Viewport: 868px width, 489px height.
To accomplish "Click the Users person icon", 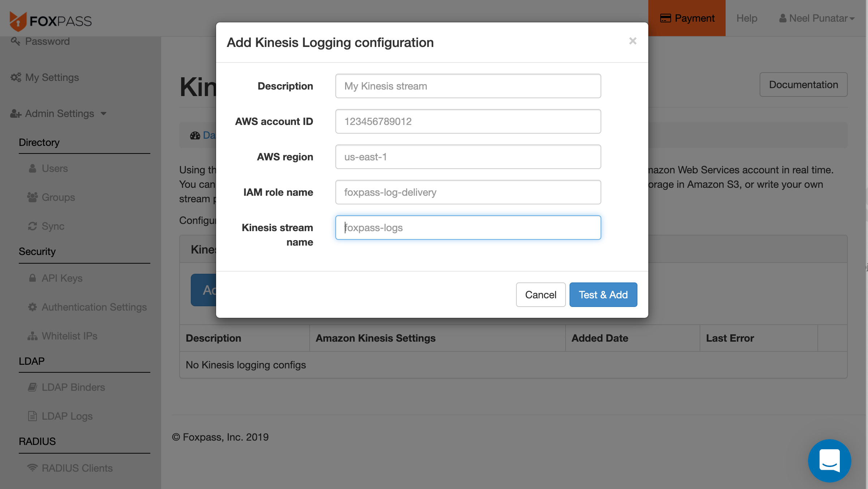I will pos(33,168).
